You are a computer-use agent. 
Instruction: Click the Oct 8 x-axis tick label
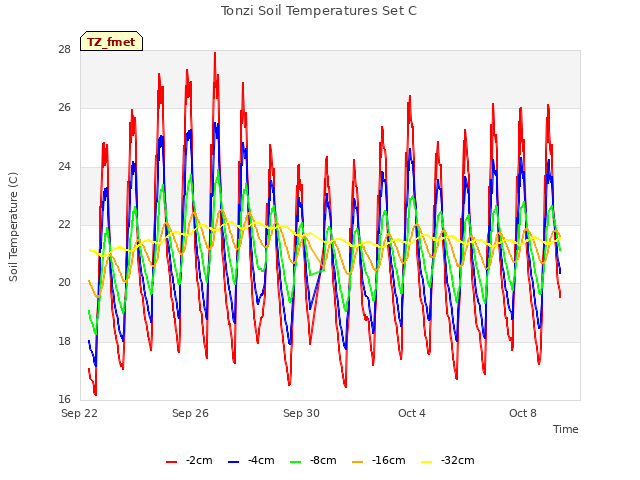tap(522, 413)
